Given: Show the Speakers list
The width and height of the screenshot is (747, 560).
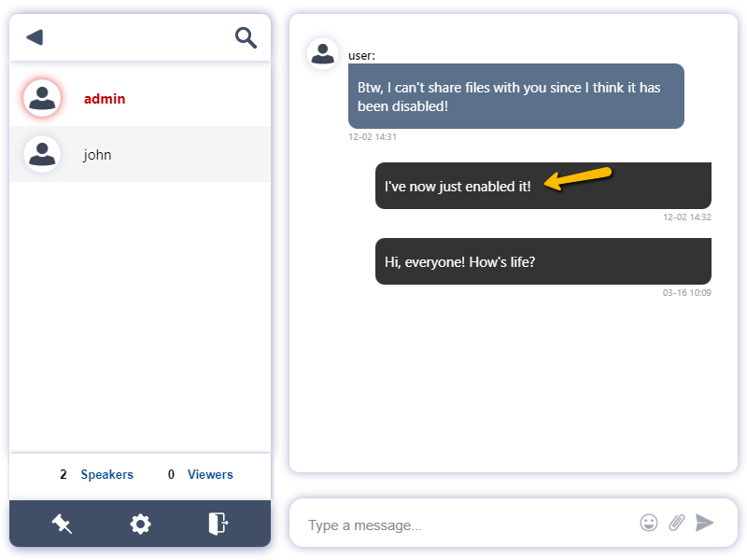Looking at the screenshot, I should pos(106,474).
